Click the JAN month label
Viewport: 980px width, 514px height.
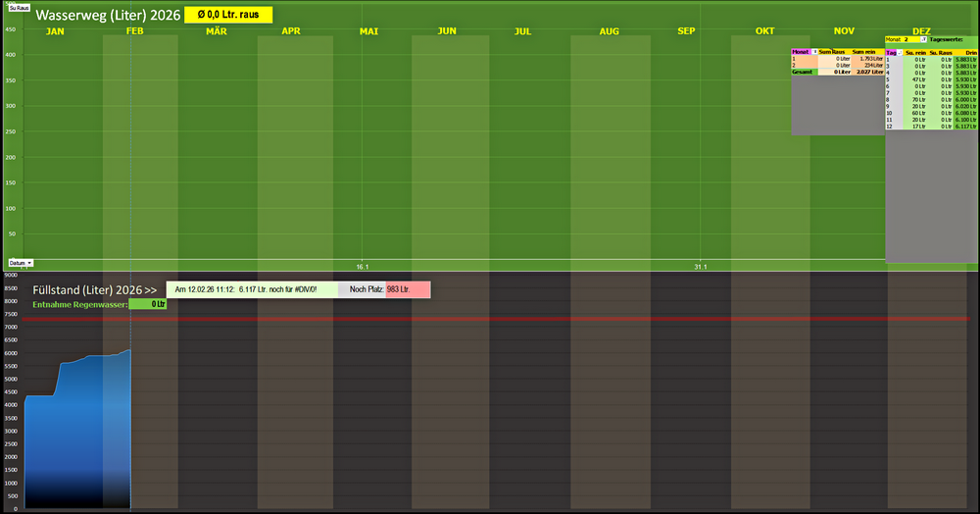tap(56, 31)
